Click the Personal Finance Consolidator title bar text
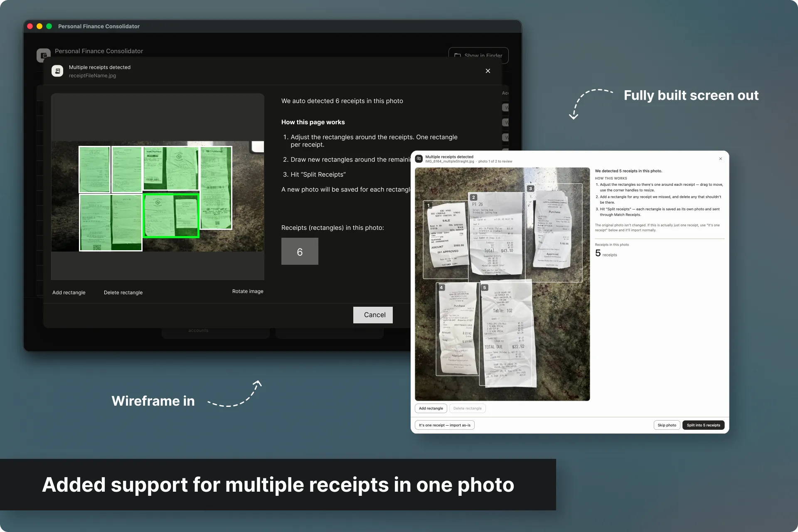 pyautogui.click(x=99, y=26)
